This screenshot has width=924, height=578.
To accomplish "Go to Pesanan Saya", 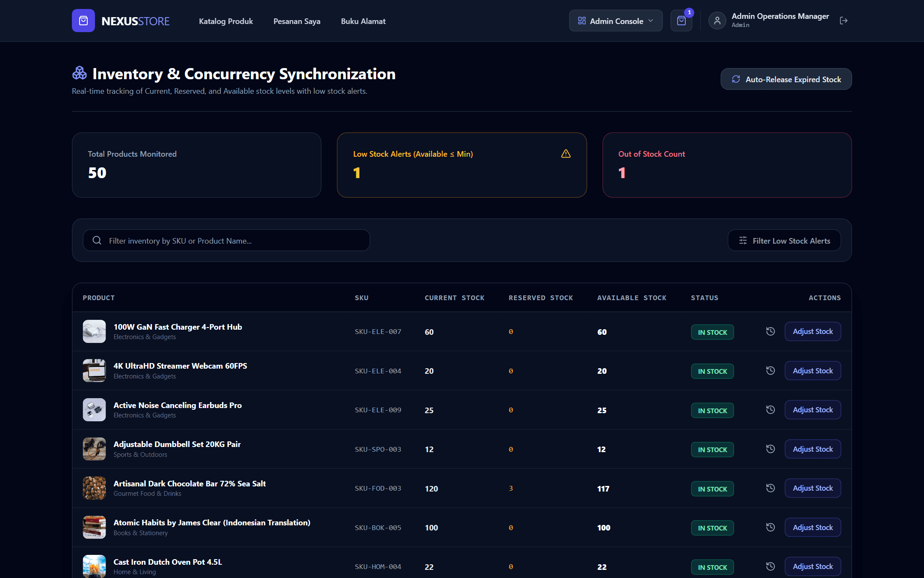I will pos(297,21).
